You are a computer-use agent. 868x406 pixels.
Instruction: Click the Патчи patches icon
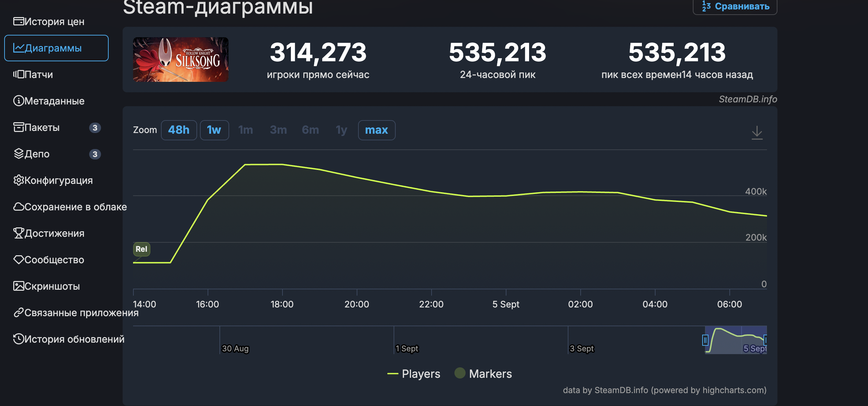point(18,75)
